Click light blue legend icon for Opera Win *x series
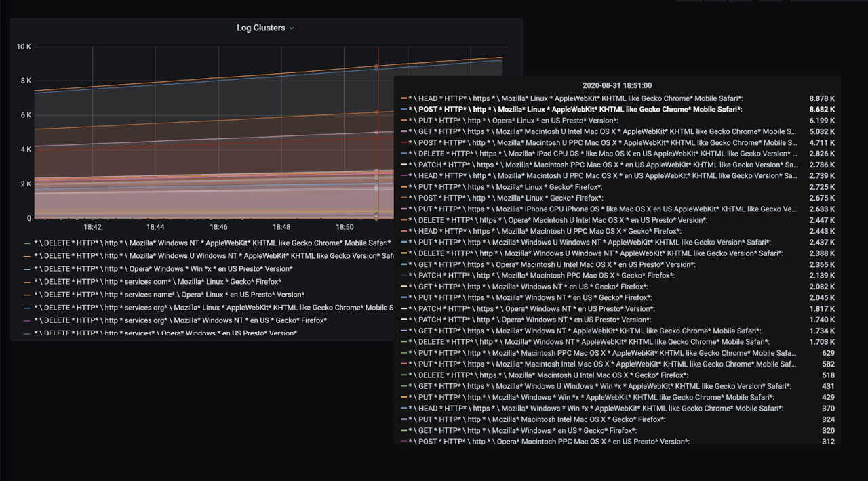Viewport: 868px width, 481px height. pyautogui.click(x=26, y=269)
